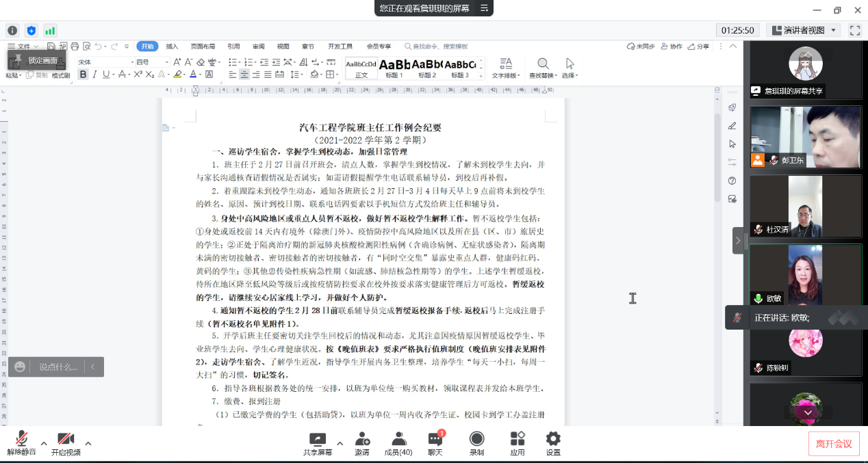Expand audio options arrow beside microphone

tap(44, 443)
